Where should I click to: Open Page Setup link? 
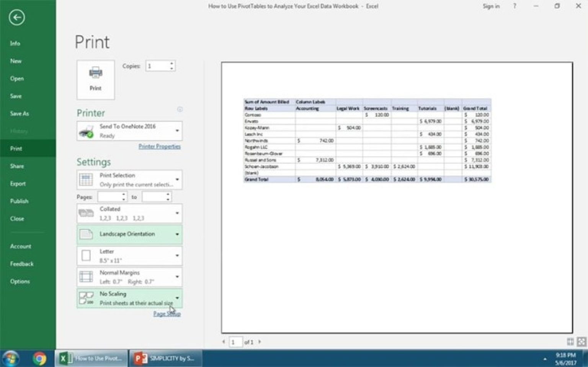click(x=167, y=313)
